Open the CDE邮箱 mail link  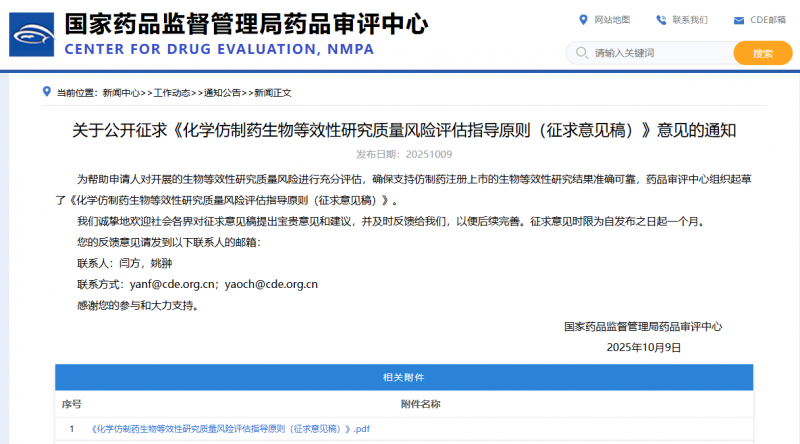tap(768, 20)
